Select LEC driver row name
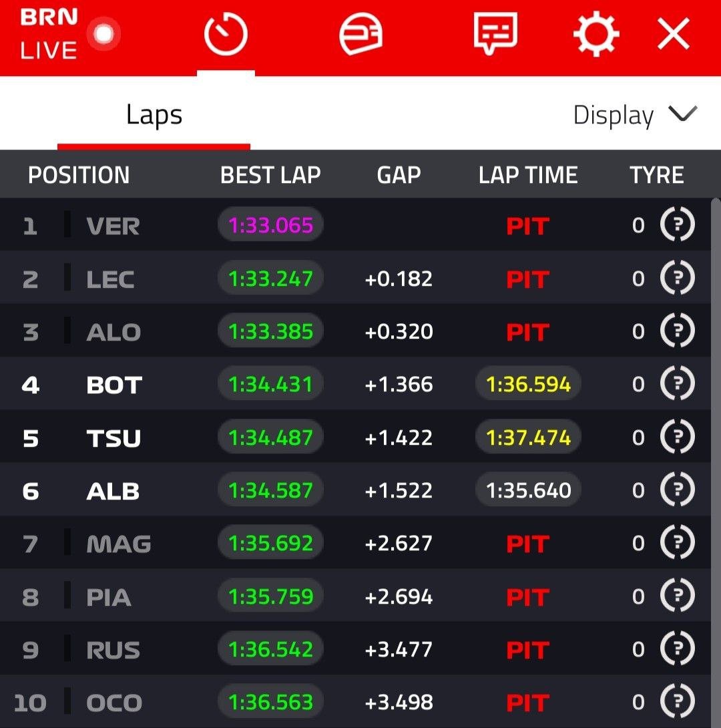This screenshot has width=721, height=728. coord(110,279)
